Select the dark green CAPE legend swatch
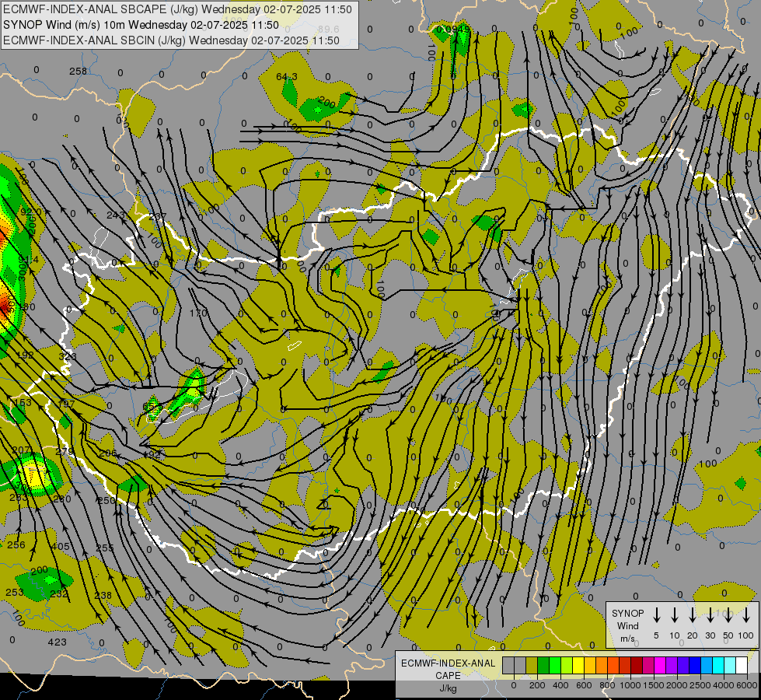This screenshot has height=700, width=761. click(x=543, y=665)
